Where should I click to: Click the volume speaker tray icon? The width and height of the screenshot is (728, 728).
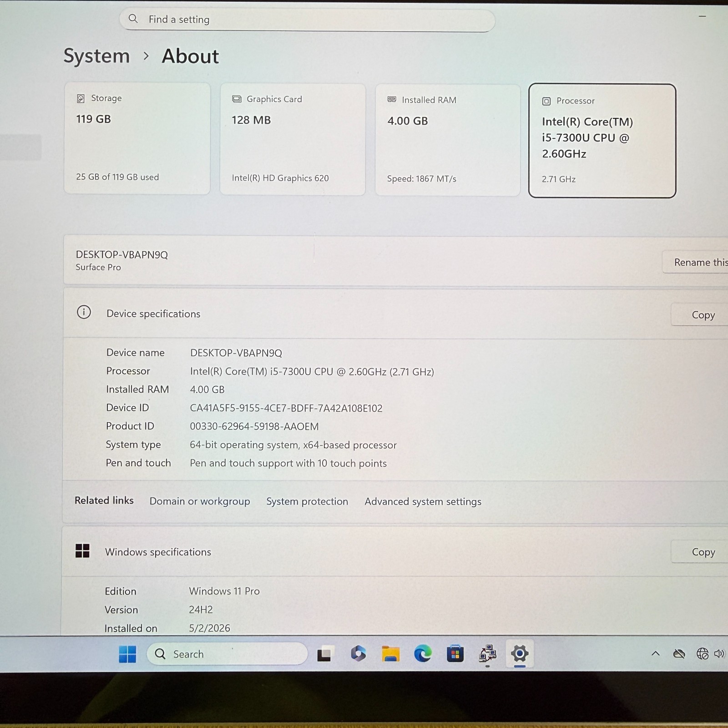click(x=719, y=654)
